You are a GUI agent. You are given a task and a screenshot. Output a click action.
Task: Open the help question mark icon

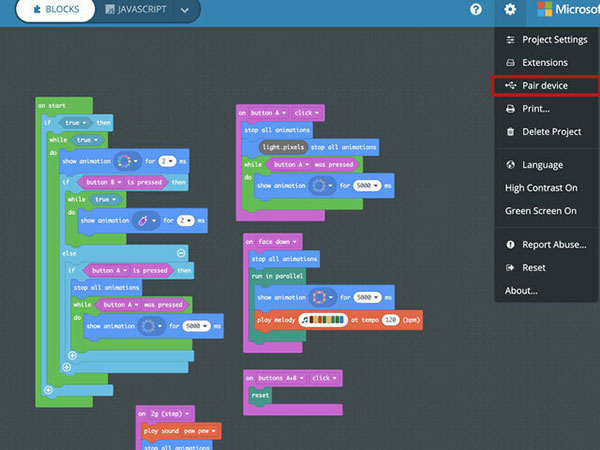[476, 9]
